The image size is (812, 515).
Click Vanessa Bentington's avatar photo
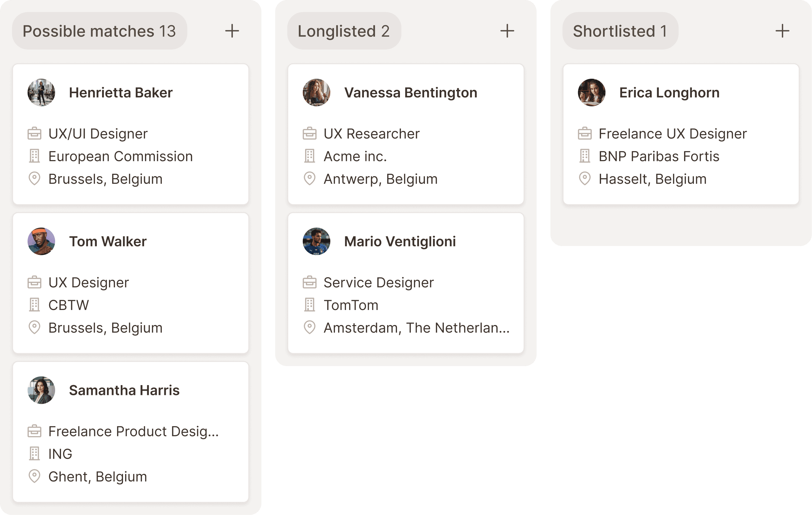[x=316, y=93]
